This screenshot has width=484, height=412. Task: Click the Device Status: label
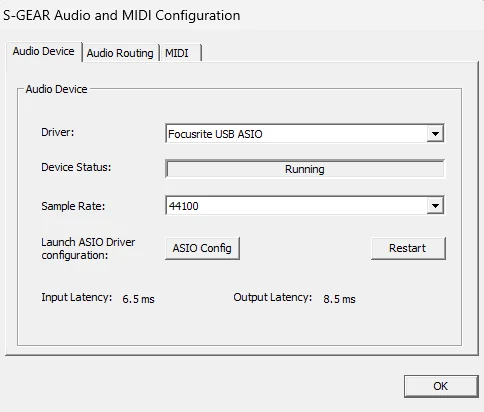(76, 167)
